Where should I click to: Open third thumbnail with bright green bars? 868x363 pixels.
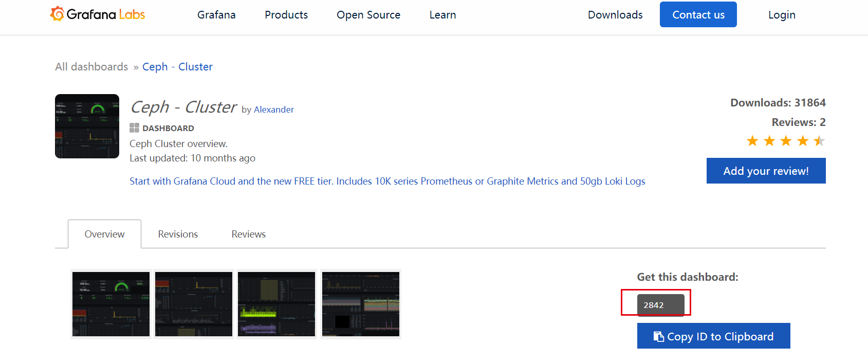click(x=276, y=304)
